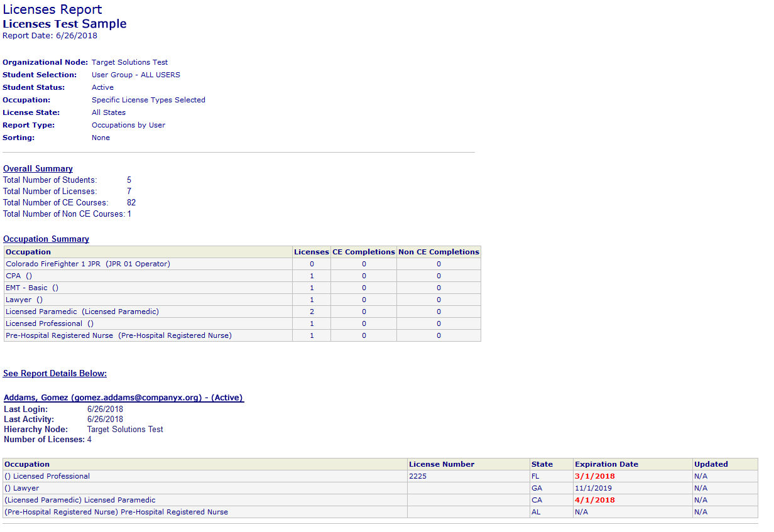Click the Licenses column header
Screen dimensions: 774x532
pos(312,251)
